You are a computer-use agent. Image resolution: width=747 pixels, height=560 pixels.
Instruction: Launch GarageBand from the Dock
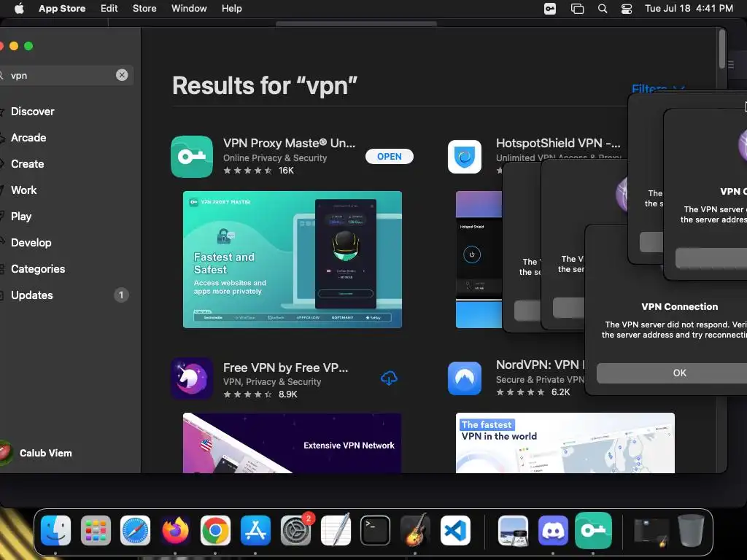click(415, 530)
